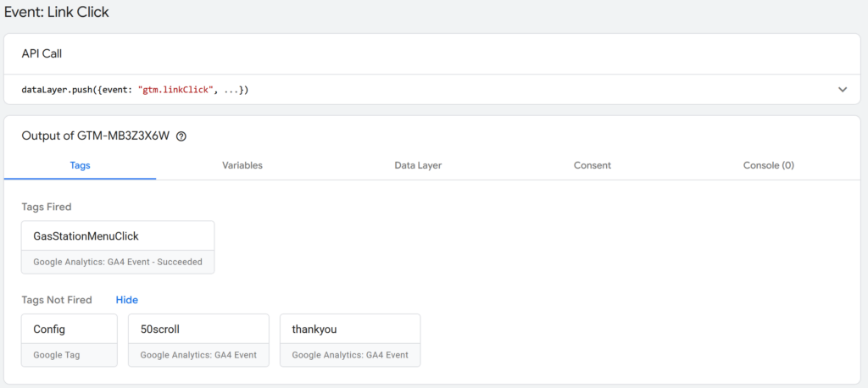
Task: Open the thankyou GA4 Event card
Action: [349, 340]
